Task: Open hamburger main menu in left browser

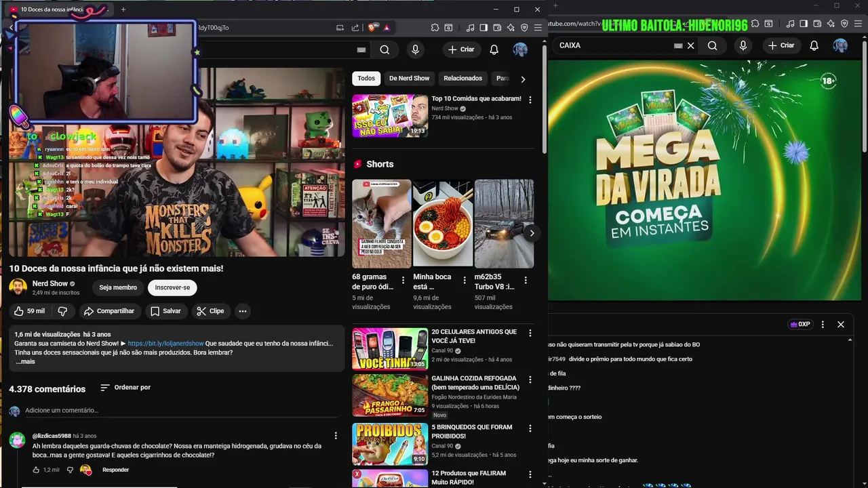Action: coord(538,28)
